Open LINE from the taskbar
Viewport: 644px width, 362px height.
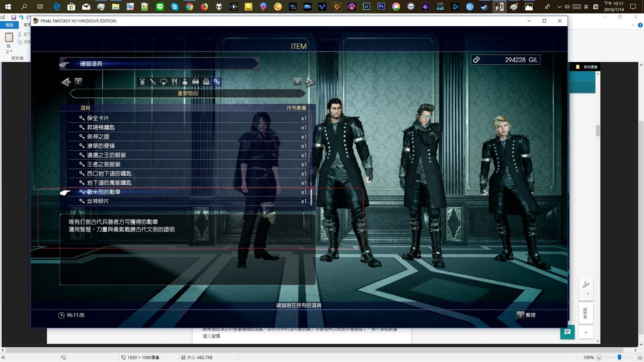[160, 6]
